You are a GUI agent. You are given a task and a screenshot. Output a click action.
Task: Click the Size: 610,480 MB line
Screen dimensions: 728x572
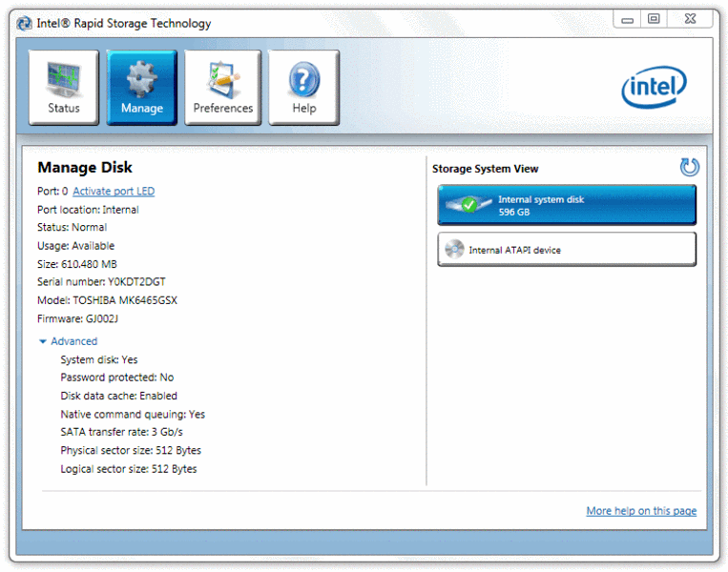point(77,264)
